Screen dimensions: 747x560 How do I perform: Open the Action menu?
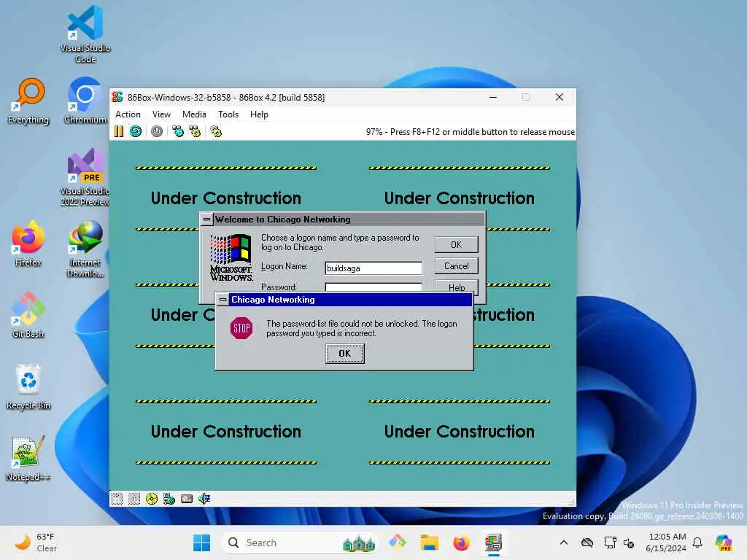pos(128,114)
